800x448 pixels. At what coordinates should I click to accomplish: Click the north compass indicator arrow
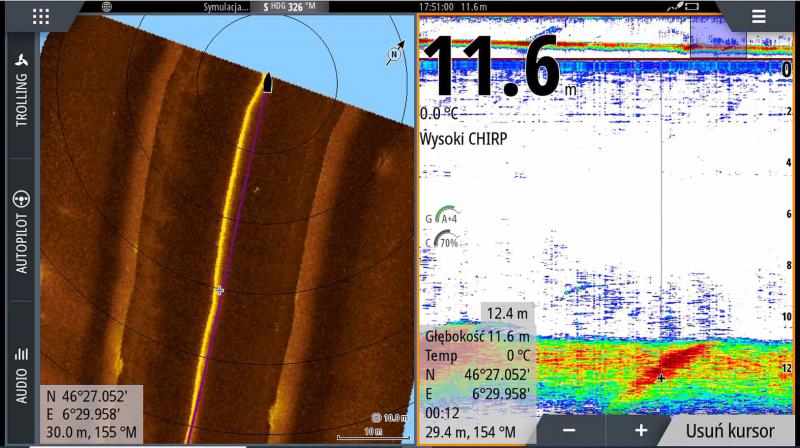pos(395,53)
